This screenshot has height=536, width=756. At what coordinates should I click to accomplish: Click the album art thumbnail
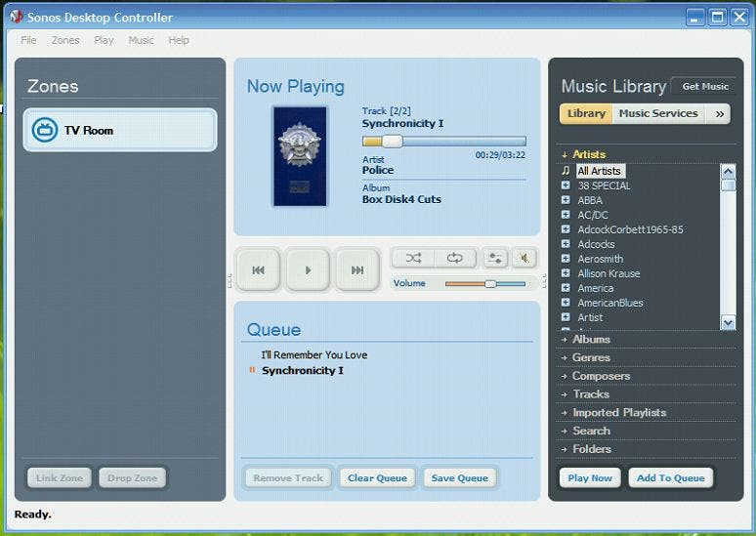(x=300, y=156)
